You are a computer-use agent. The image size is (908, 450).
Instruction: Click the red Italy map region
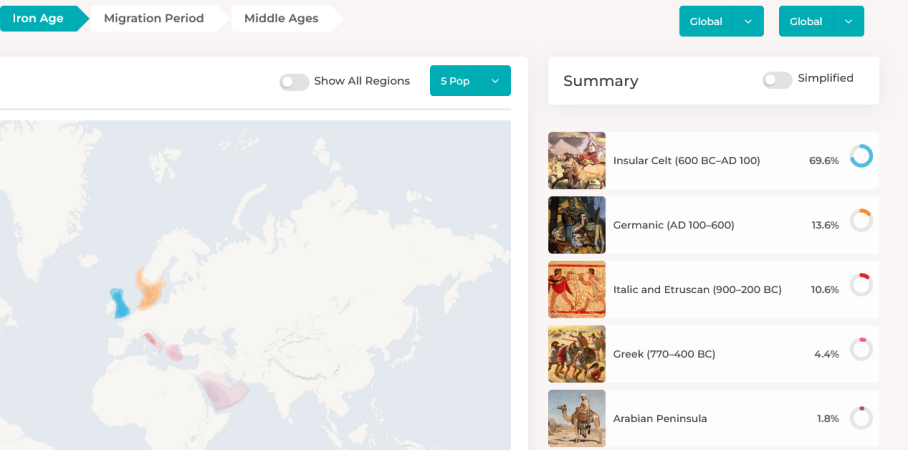pyautogui.click(x=153, y=341)
